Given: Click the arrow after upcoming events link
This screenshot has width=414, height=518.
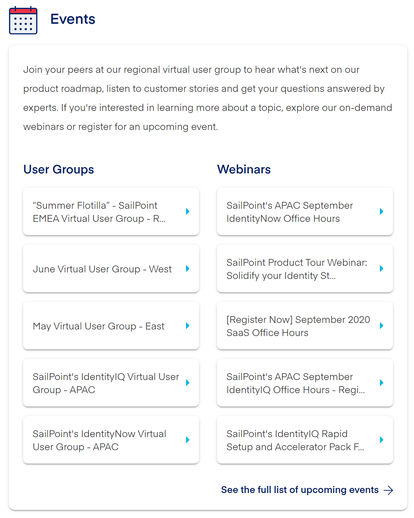Looking at the screenshot, I should click(x=388, y=490).
